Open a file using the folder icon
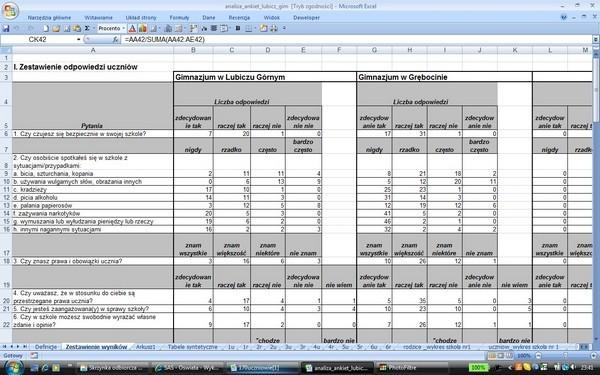The height and width of the screenshot is (375, 600). pos(56,28)
